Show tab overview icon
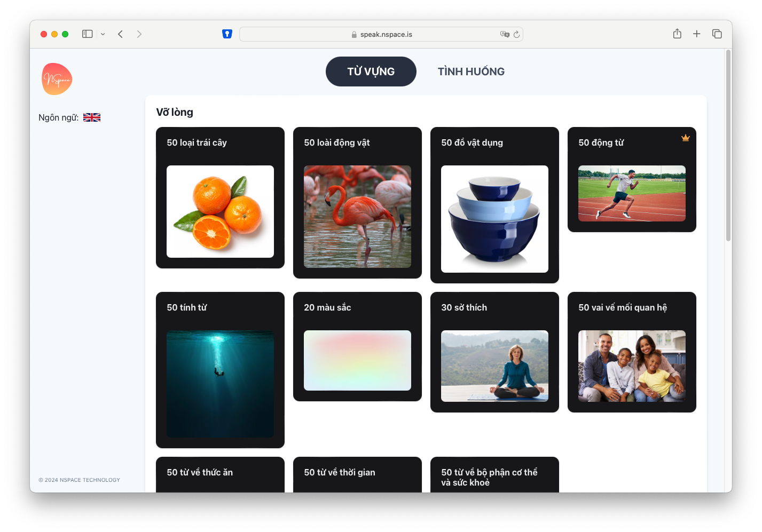762x532 pixels. tap(717, 34)
